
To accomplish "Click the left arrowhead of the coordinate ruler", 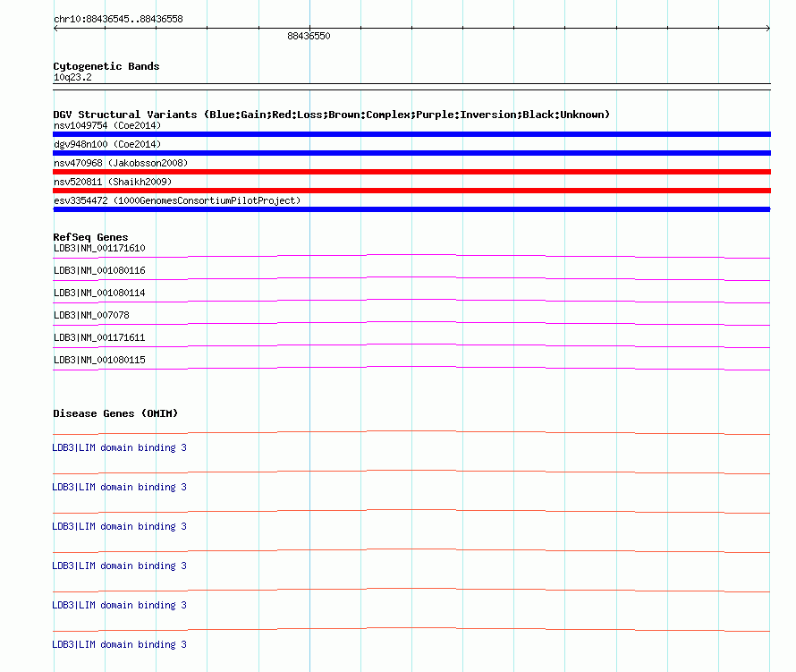I will (x=55, y=29).
